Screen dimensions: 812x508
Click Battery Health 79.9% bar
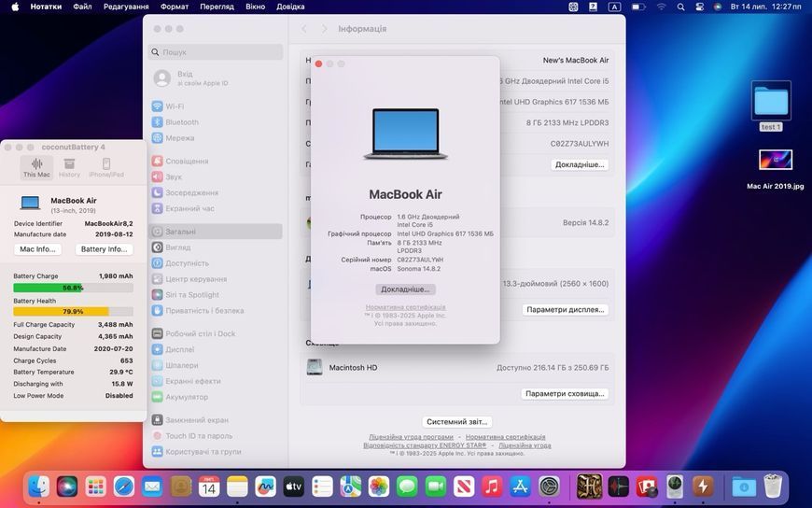coord(73,312)
